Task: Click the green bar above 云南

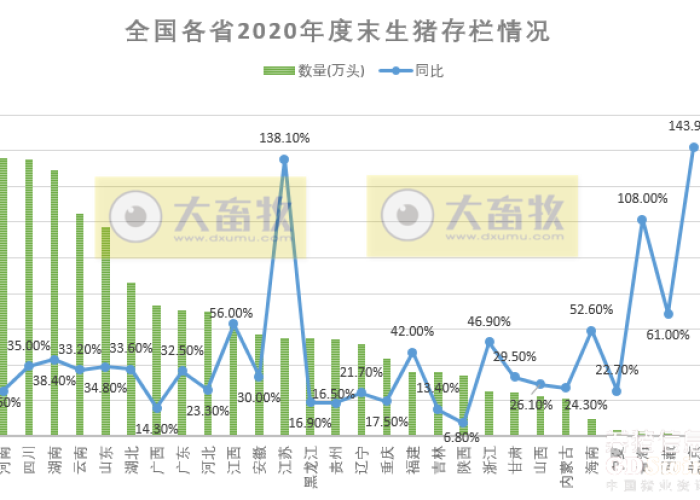Action: tap(80, 325)
